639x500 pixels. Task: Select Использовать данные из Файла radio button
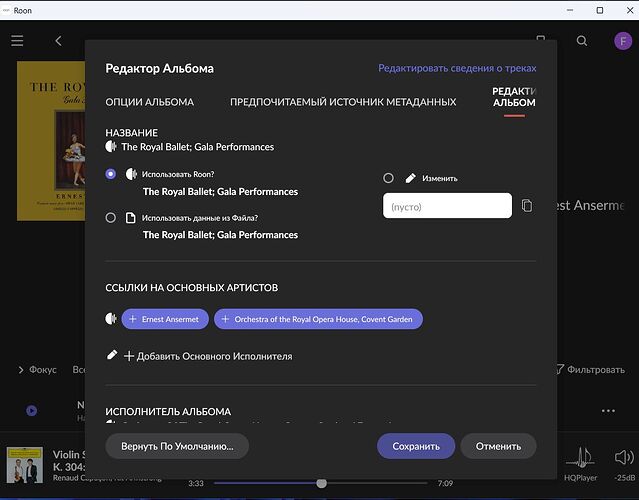pos(110,218)
